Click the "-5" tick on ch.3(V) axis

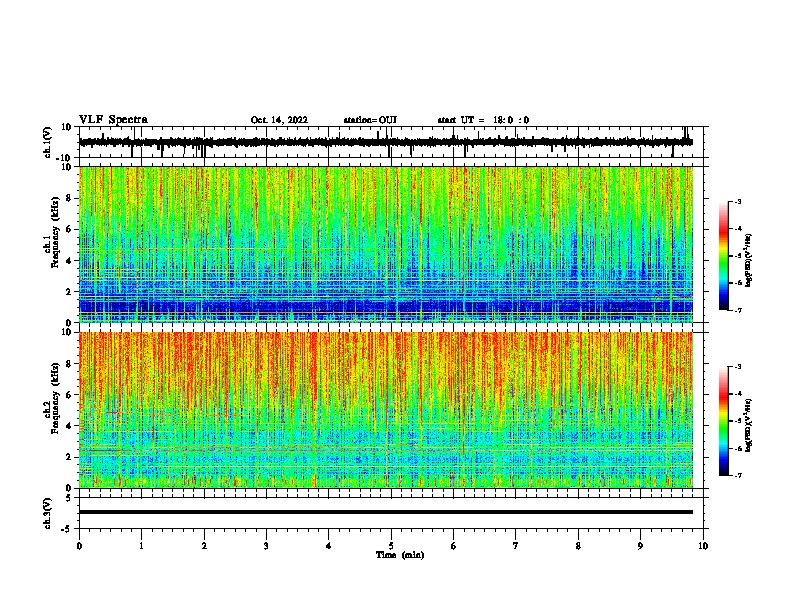point(68,529)
